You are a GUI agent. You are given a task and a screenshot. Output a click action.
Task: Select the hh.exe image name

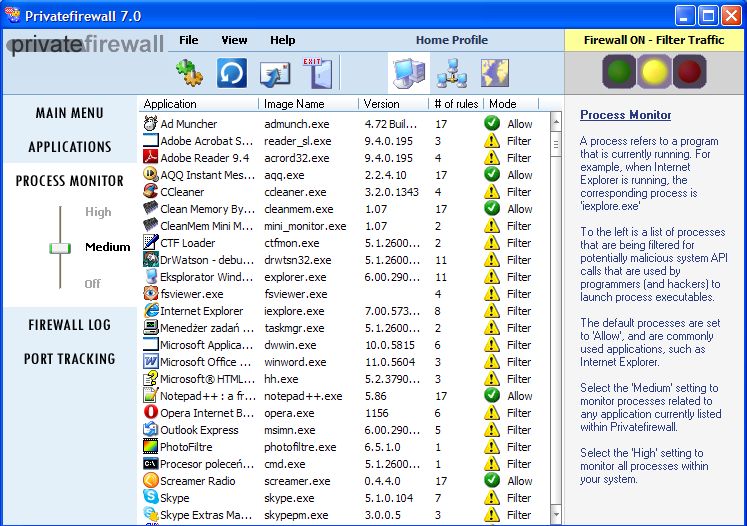(281, 379)
